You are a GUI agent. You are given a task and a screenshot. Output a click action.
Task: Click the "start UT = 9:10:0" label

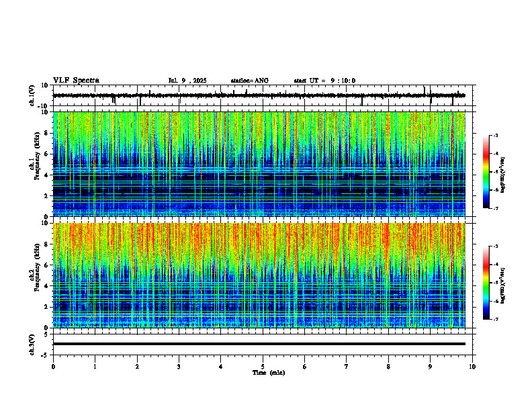click(324, 81)
